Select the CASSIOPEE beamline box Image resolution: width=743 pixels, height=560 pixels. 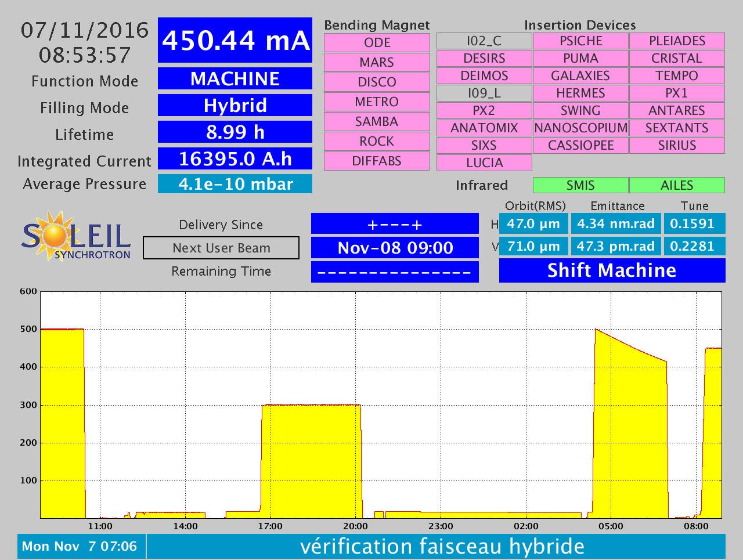click(x=580, y=145)
